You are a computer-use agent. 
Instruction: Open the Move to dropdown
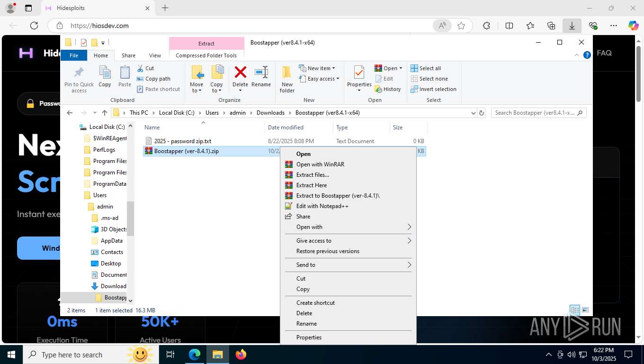pyautogui.click(x=197, y=79)
